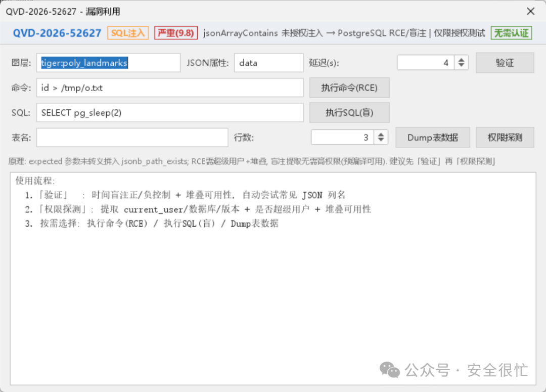Viewport: 546px width, 392px height.
Task: Run the 执行SQL(盲) blind SQL button
Action: click(x=349, y=113)
